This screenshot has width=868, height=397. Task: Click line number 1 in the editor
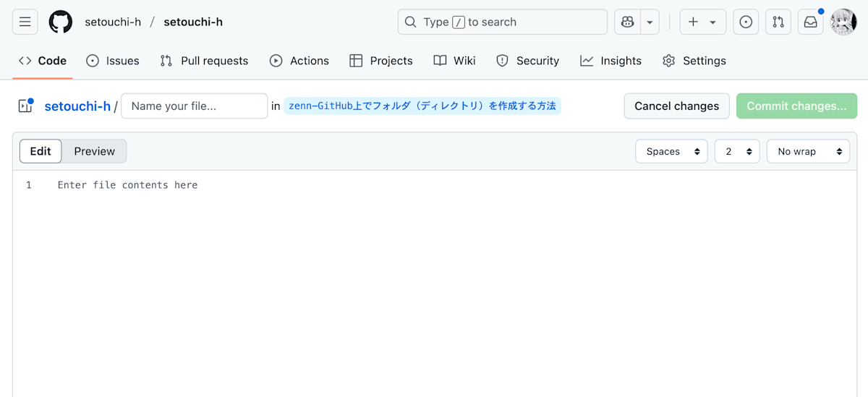(29, 185)
